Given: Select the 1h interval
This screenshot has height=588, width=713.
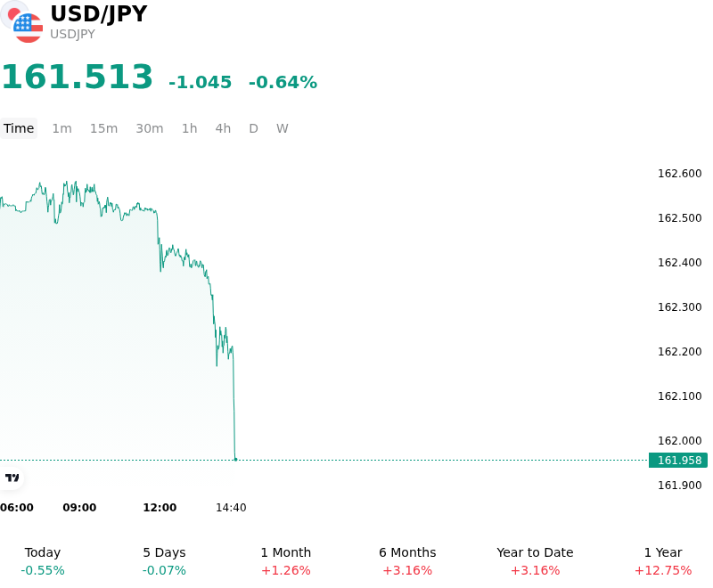Looking at the screenshot, I should coord(190,128).
